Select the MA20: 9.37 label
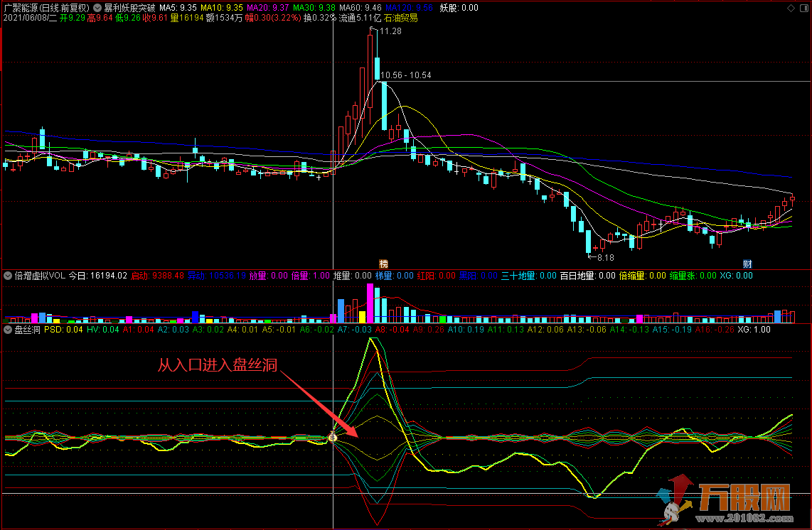This screenshot has width=812, height=530. tap(268, 8)
